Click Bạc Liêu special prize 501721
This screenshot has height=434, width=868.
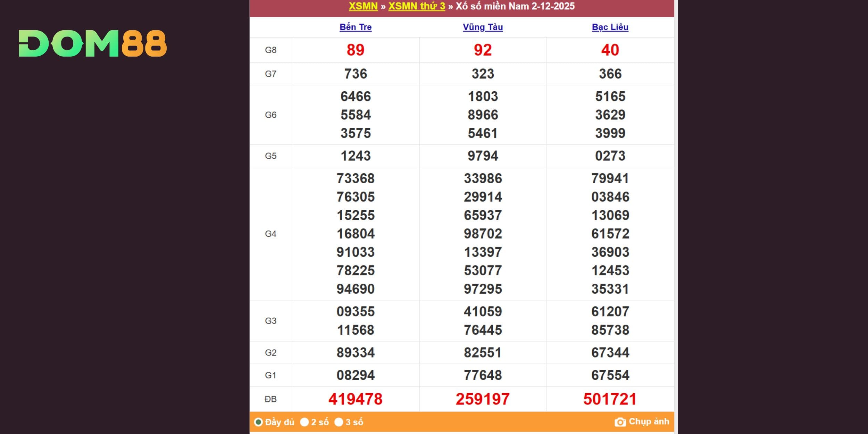610,399
